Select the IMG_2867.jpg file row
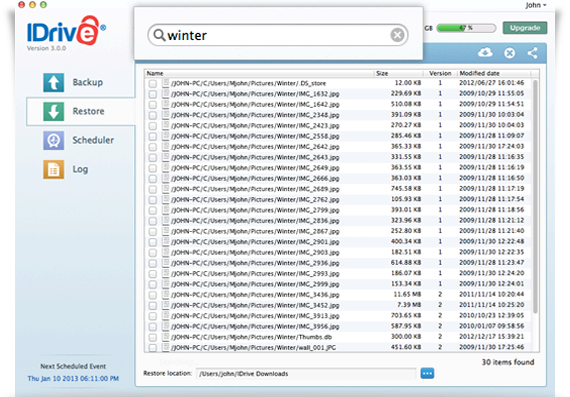This screenshot has width=570, height=397. click(338, 231)
